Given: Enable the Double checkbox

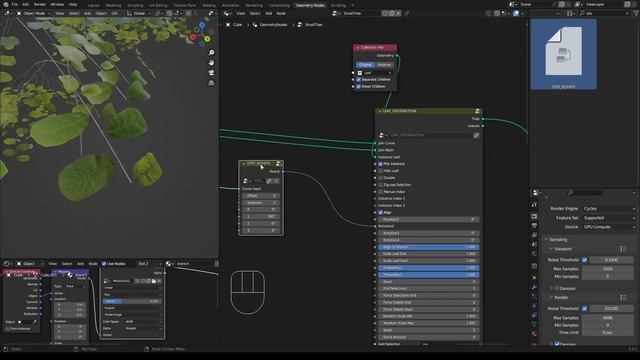Looking at the screenshot, I should click(380, 178).
